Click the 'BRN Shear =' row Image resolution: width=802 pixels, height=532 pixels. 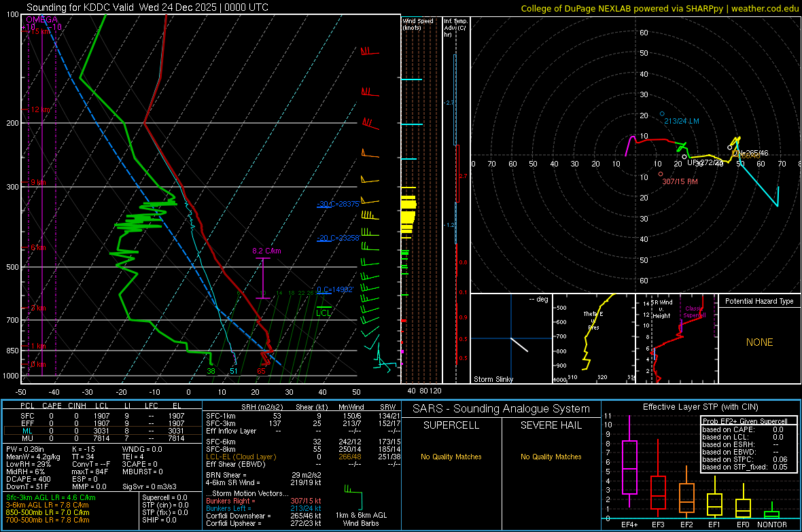pyautogui.click(x=264, y=475)
